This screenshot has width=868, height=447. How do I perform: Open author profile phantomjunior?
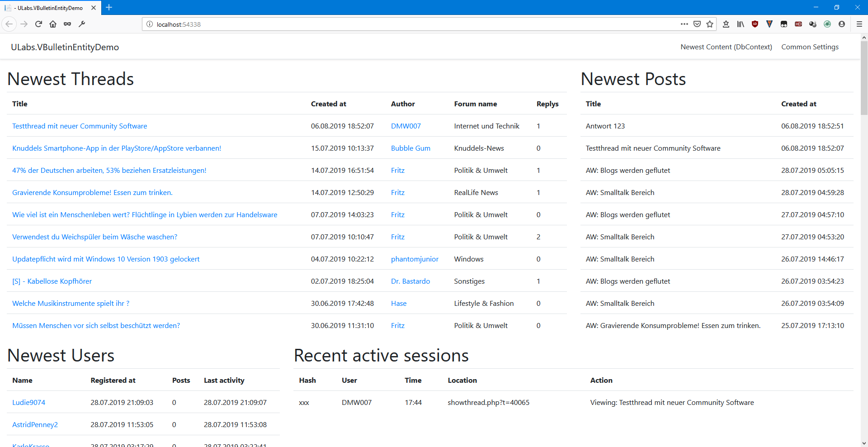[x=415, y=259]
